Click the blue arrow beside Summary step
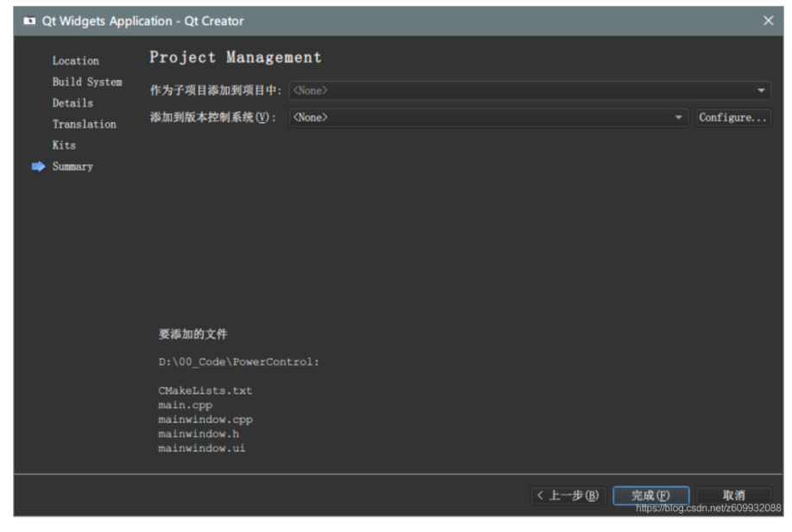This screenshot has width=792, height=532. click(38, 166)
